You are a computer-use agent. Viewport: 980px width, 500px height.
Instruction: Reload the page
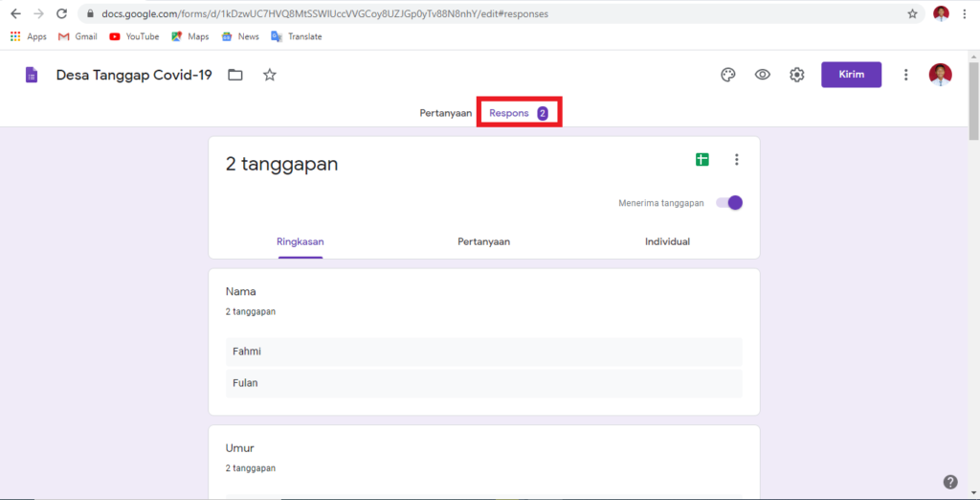tap(61, 13)
